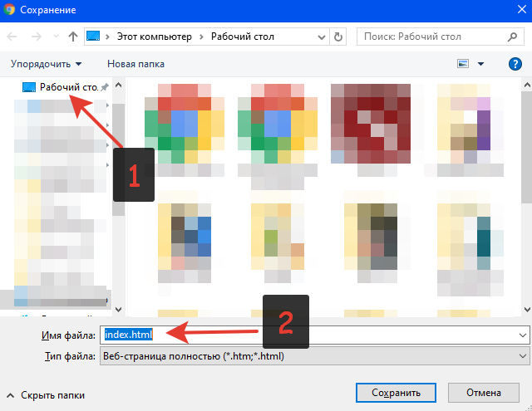This screenshot has width=532, height=411.
Task: Click the navigation pane scroll-down arrow
Action: (x=118, y=310)
